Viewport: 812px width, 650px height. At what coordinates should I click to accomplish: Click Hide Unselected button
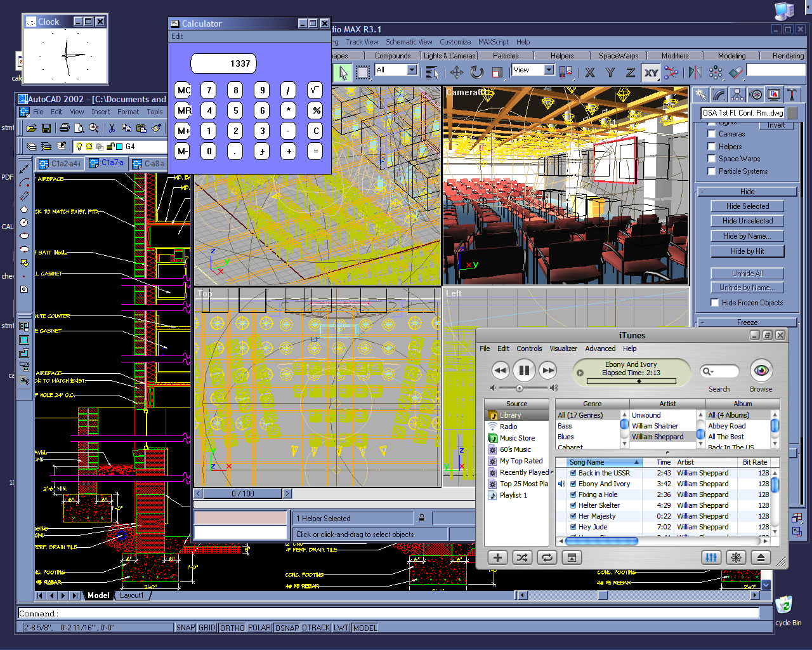click(747, 221)
